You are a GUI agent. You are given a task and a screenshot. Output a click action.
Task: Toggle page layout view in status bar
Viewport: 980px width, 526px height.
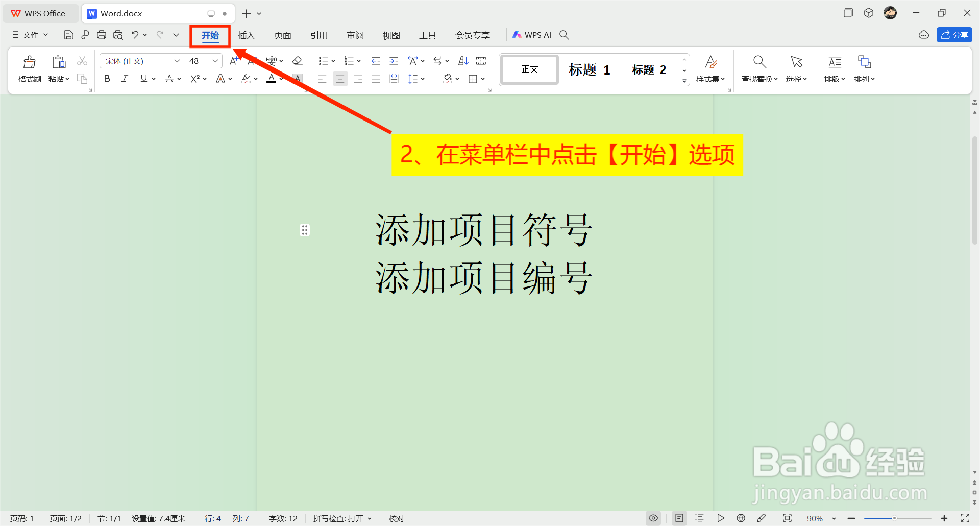[x=679, y=518]
